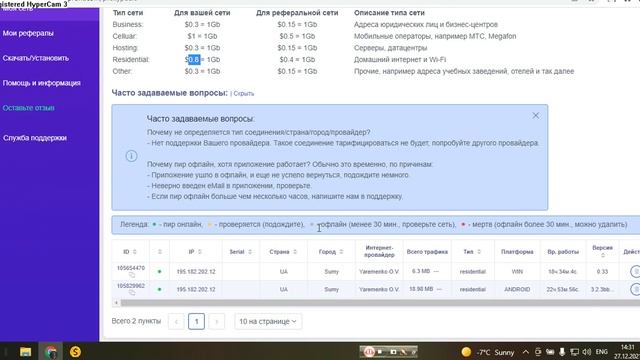Click the ENG language indicator in taskbar
Image resolution: width=640 pixels, height=360 pixels.
pos(601,352)
